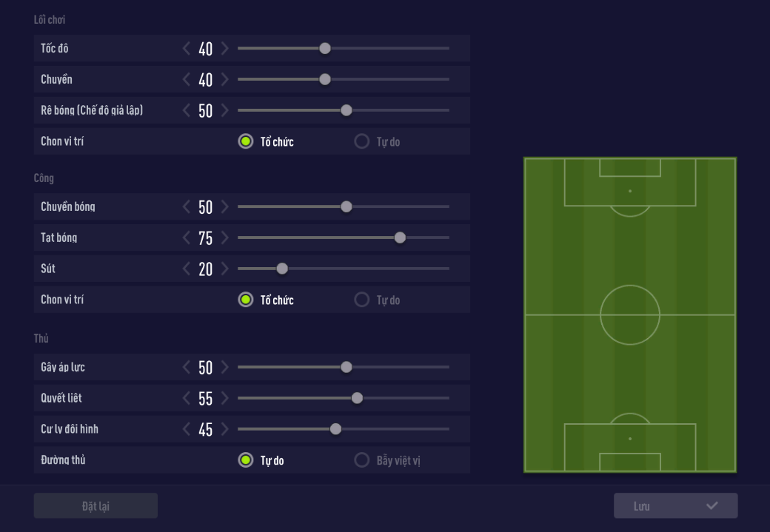Increase Gây áp lực value with right arrow
770x532 pixels.
coord(224,368)
